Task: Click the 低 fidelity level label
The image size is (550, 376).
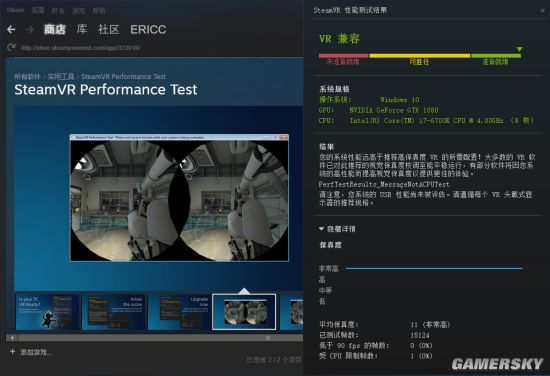Action: click(x=322, y=301)
